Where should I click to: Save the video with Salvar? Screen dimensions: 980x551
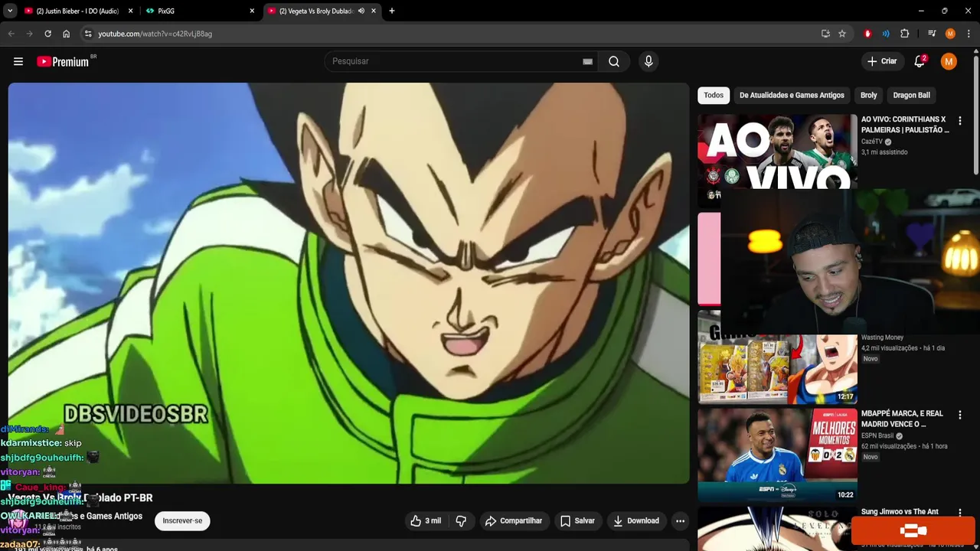tap(577, 521)
